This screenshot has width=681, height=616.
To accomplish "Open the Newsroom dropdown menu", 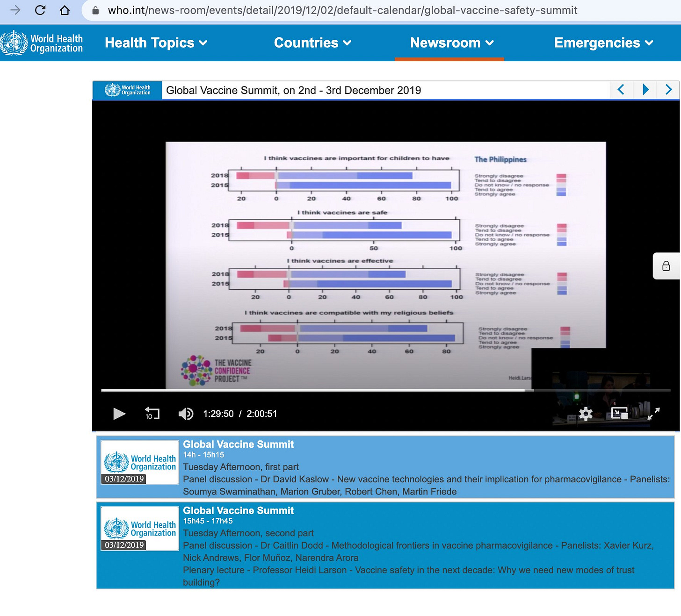I will (x=452, y=43).
